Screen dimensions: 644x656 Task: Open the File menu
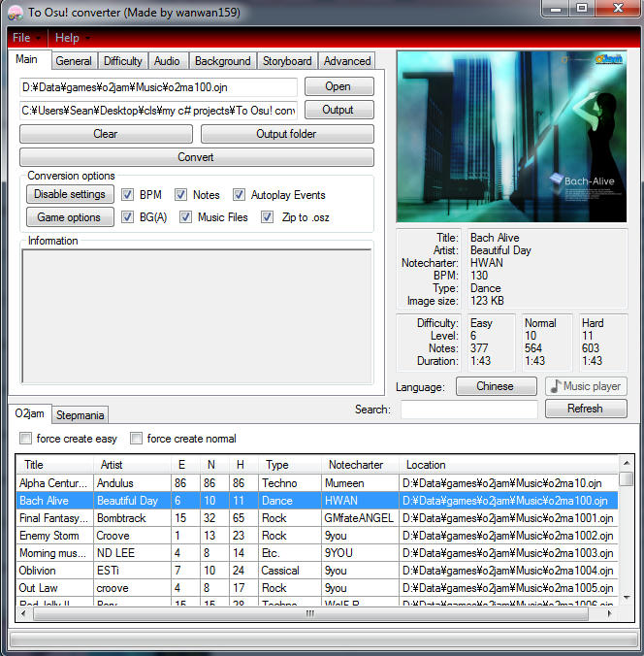point(26,38)
